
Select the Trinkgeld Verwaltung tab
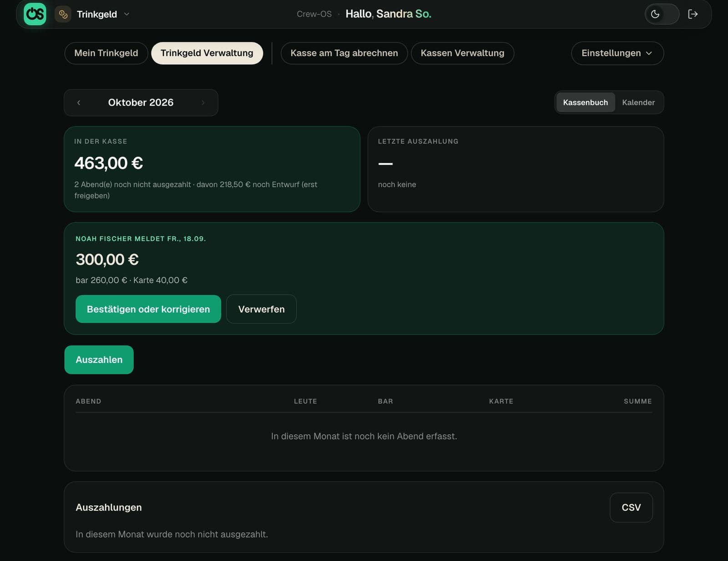(x=207, y=53)
